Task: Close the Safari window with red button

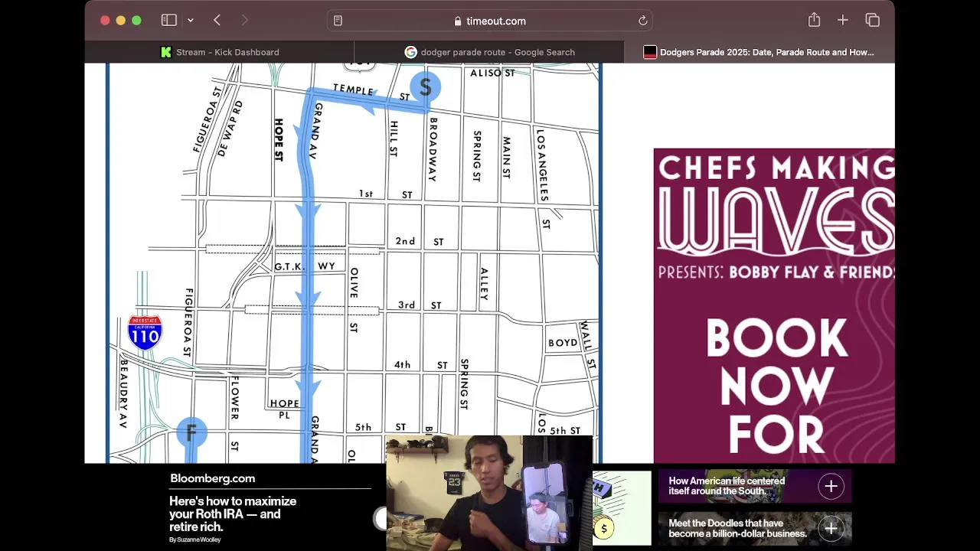Action: point(105,21)
